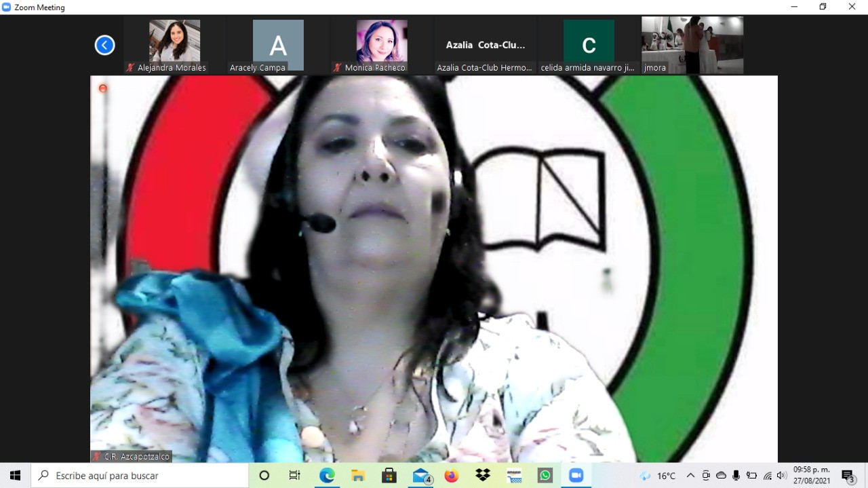
Task: Expand hidden system tray icons
Action: (x=690, y=476)
